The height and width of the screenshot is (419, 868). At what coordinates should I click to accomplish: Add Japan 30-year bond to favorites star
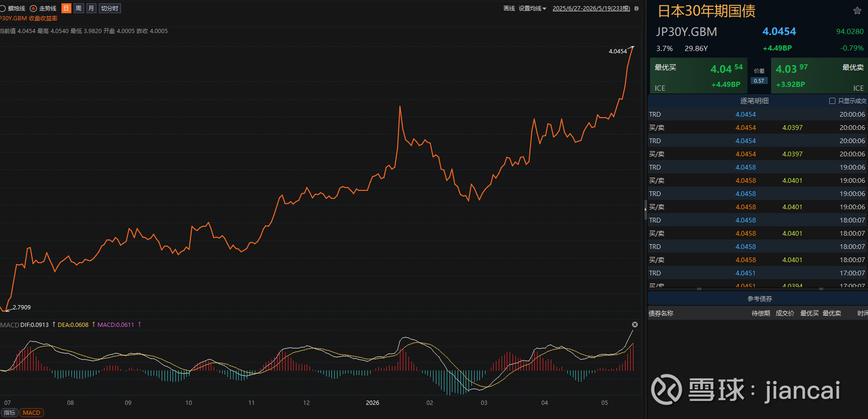[857, 11]
